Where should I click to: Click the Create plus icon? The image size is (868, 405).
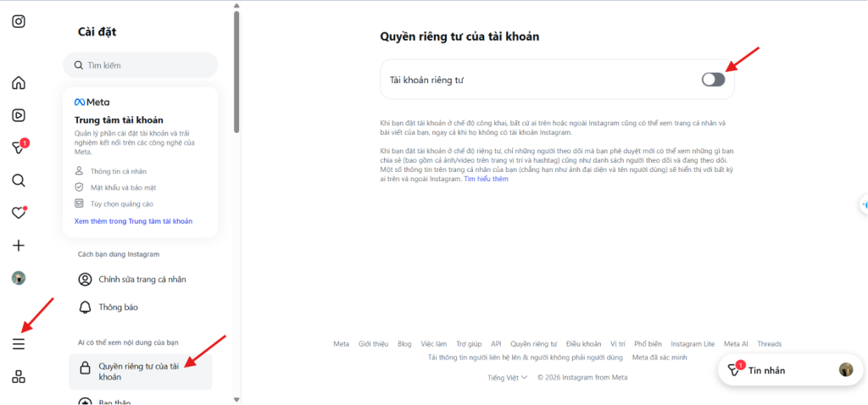(19, 246)
